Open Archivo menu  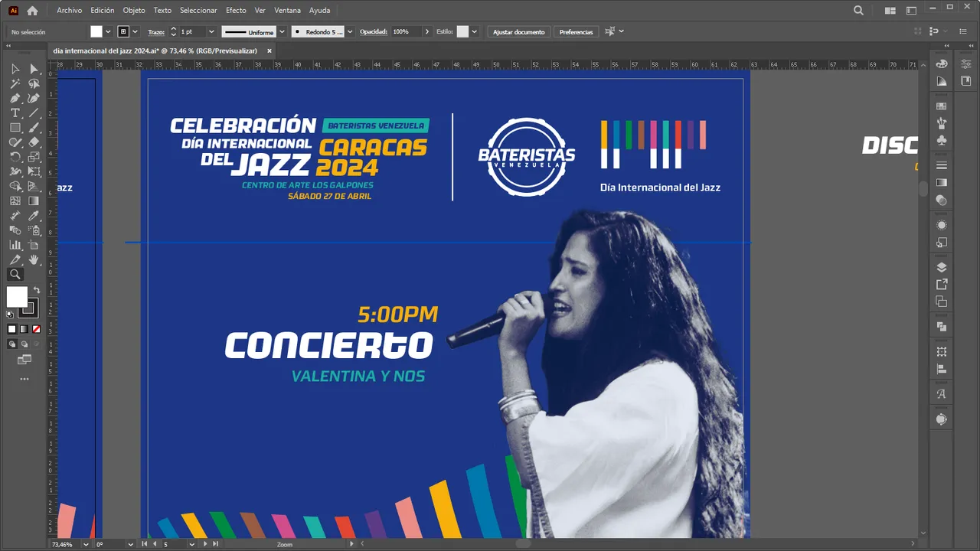[70, 11]
